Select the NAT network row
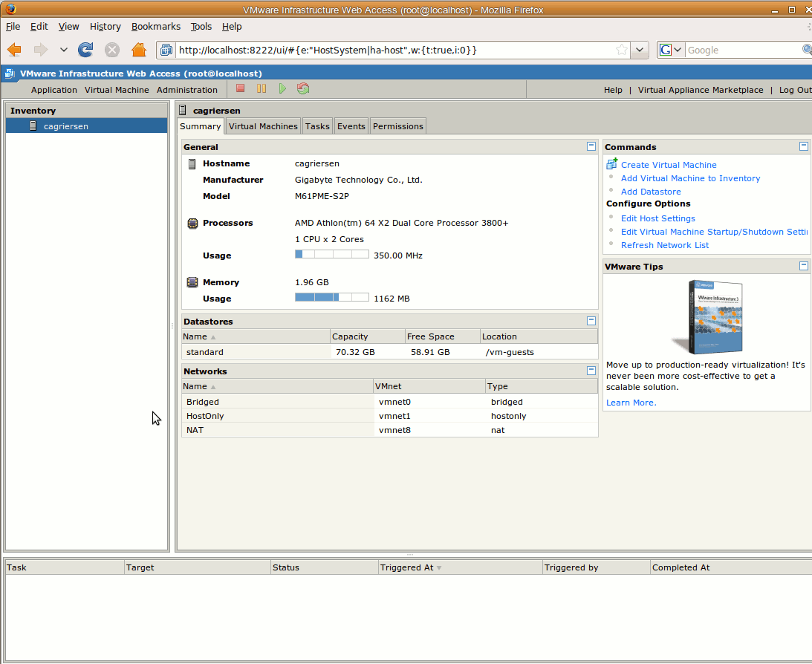 click(x=389, y=429)
